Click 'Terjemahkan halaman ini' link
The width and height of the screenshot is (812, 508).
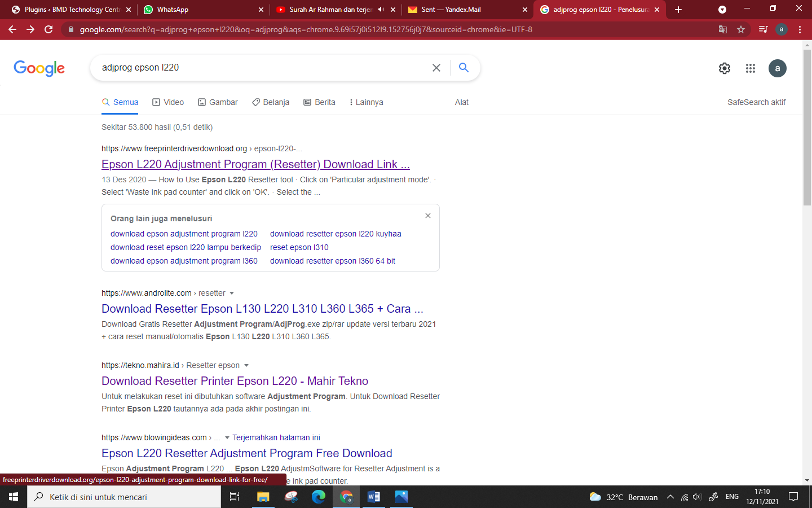276,437
